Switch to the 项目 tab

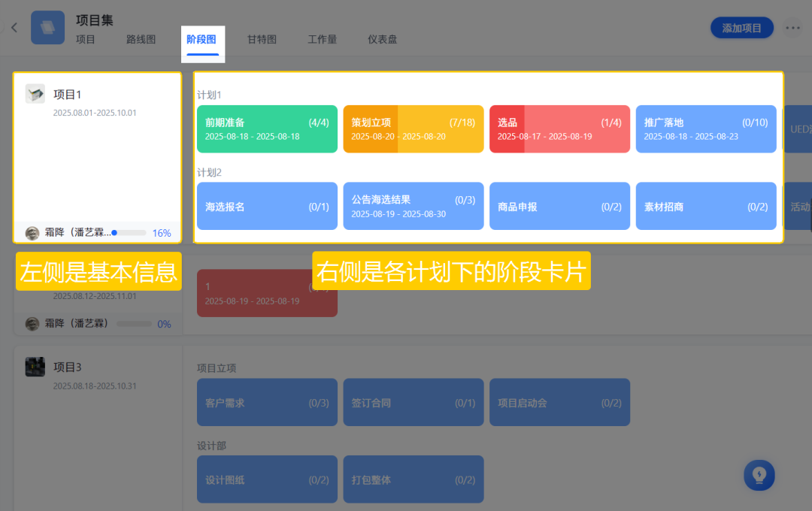click(x=86, y=40)
